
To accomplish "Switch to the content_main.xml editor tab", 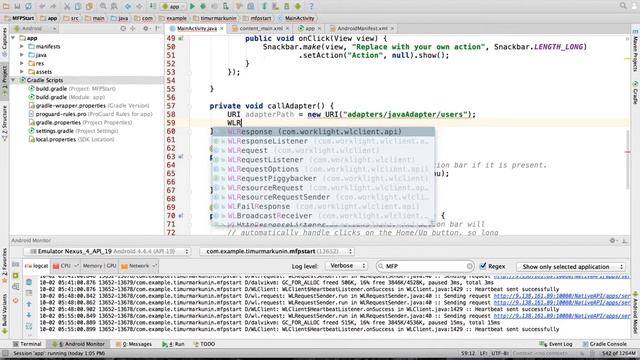I will pos(260,29).
